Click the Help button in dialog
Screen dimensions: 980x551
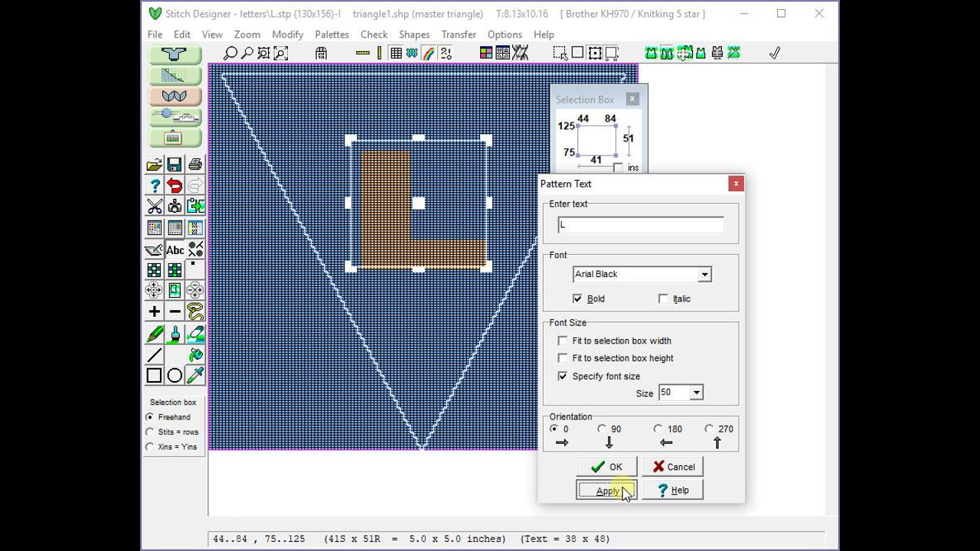click(673, 491)
